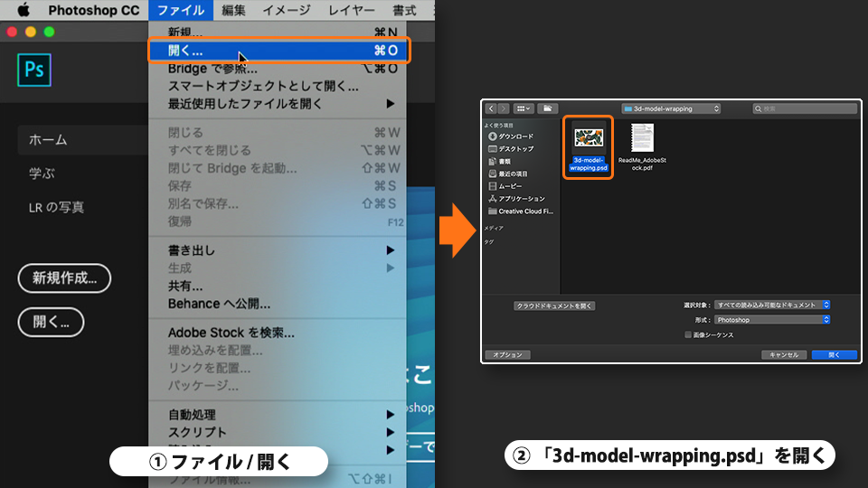This screenshot has width=868, height=488.
Task: Expand the スクリプト submenu
Action: (x=278, y=432)
